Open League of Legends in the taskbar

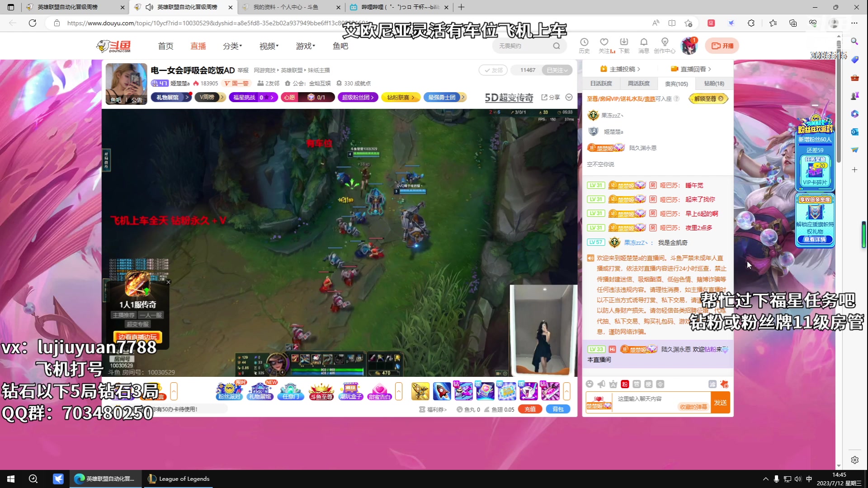coord(179,479)
